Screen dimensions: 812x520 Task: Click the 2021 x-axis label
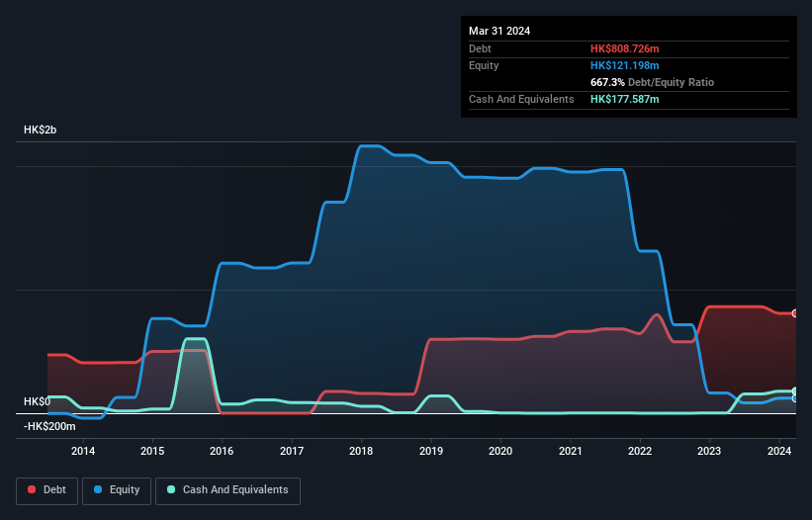pos(570,451)
